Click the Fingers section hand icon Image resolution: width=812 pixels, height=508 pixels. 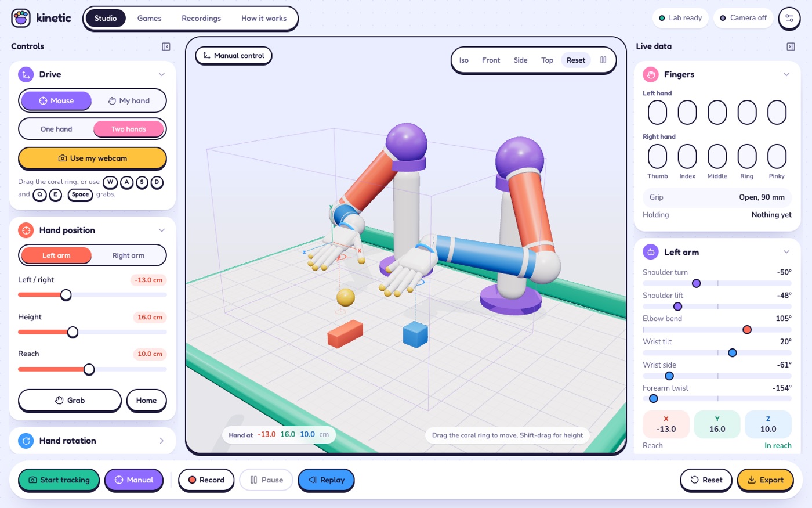click(x=651, y=74)
